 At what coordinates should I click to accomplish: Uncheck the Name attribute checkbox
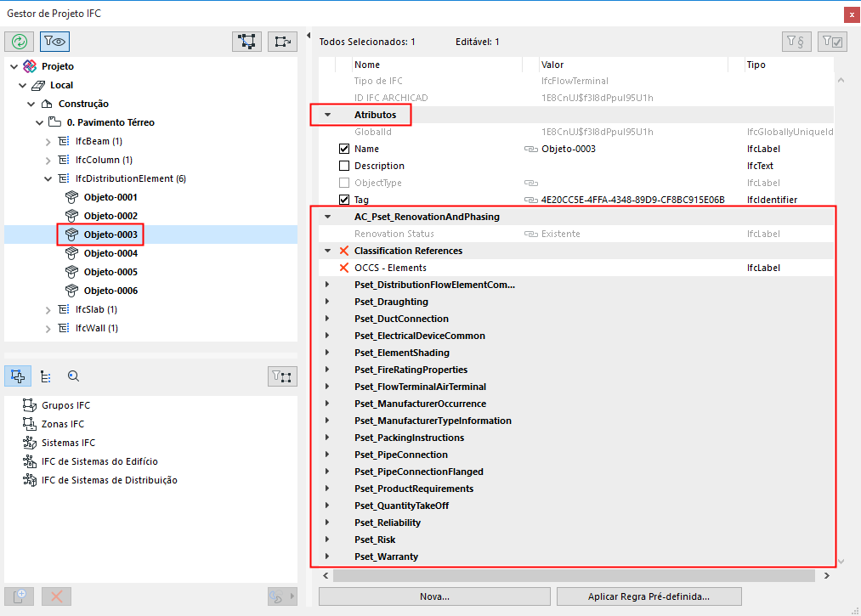click(x=344, y=149)
